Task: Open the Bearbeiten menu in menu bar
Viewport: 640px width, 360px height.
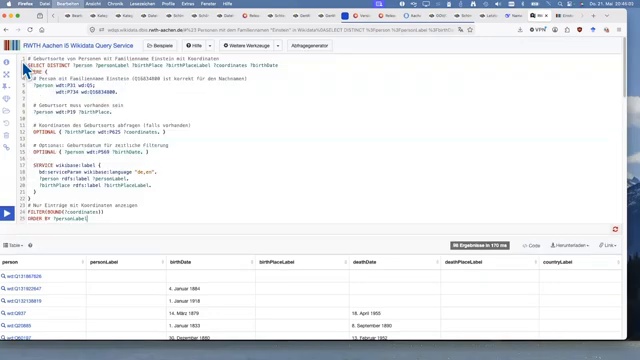Action: click(x=68, y=4)
